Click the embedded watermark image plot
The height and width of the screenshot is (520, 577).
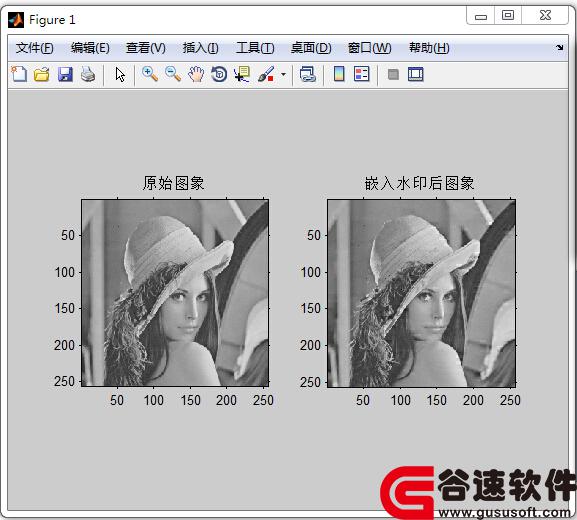point(421,293)
